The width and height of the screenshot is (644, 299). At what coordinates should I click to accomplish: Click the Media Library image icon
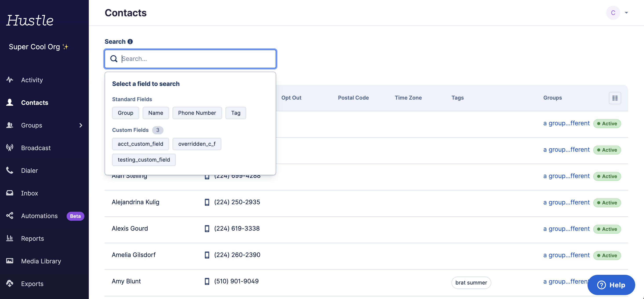tap(10, 261)
